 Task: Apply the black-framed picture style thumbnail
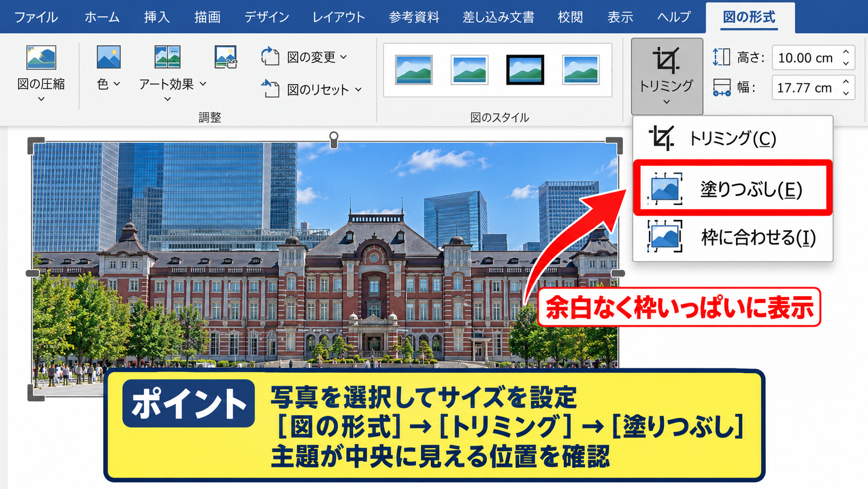tap(525, 70)
